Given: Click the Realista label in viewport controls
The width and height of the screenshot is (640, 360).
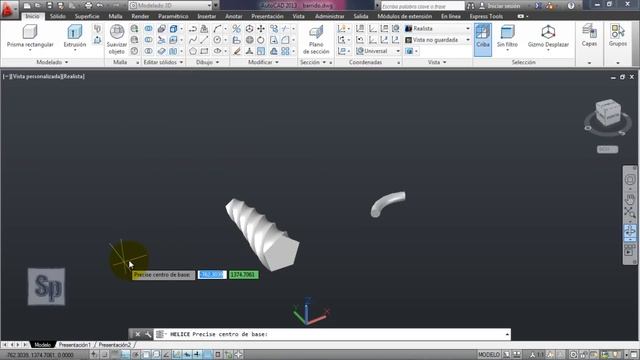Looking at the screenshot, I should [x=73, y=76].
